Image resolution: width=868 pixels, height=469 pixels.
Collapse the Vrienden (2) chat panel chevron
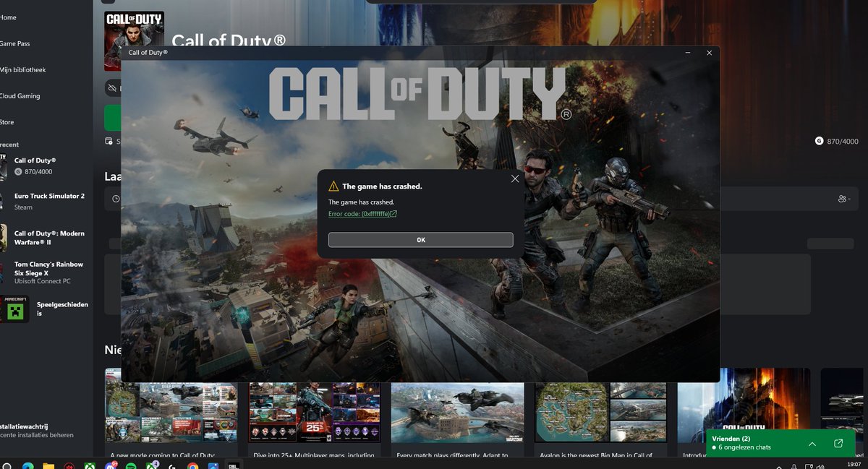(812, 443)
